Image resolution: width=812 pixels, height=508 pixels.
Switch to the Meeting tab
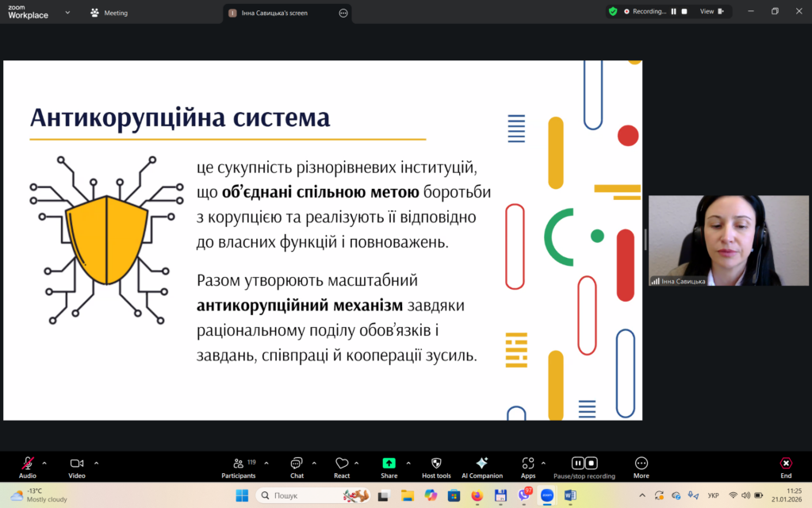(109, 13)
